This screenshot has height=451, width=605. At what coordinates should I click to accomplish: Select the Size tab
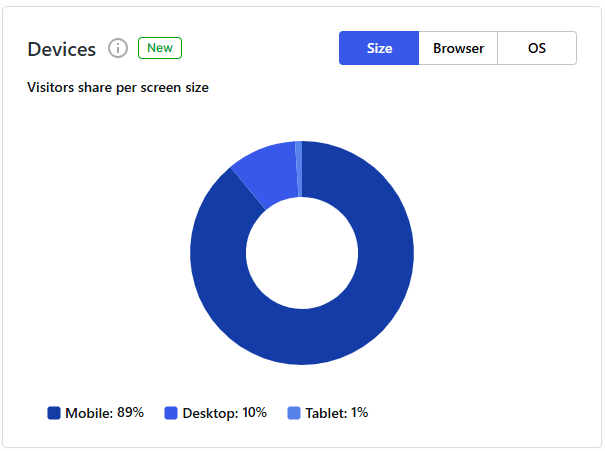[379, 48]
